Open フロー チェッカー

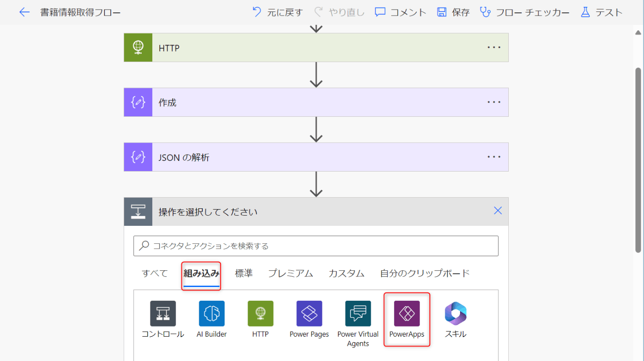coord(524,12)
